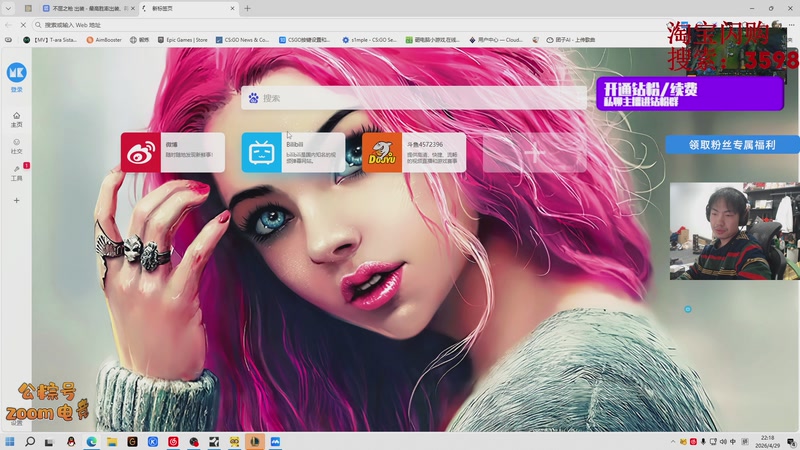Open the CSGO按键设置和 bookmark
This screenshot has width=800, height=450.
[305, 39]
